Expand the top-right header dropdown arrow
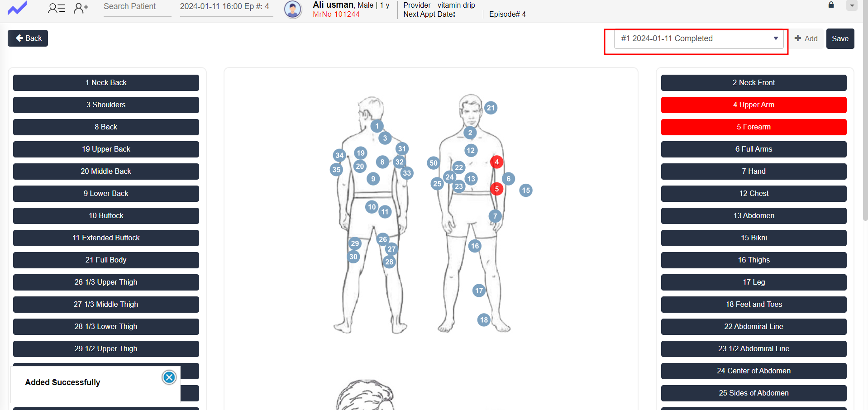The image size is (868, 410). point(852,6)
